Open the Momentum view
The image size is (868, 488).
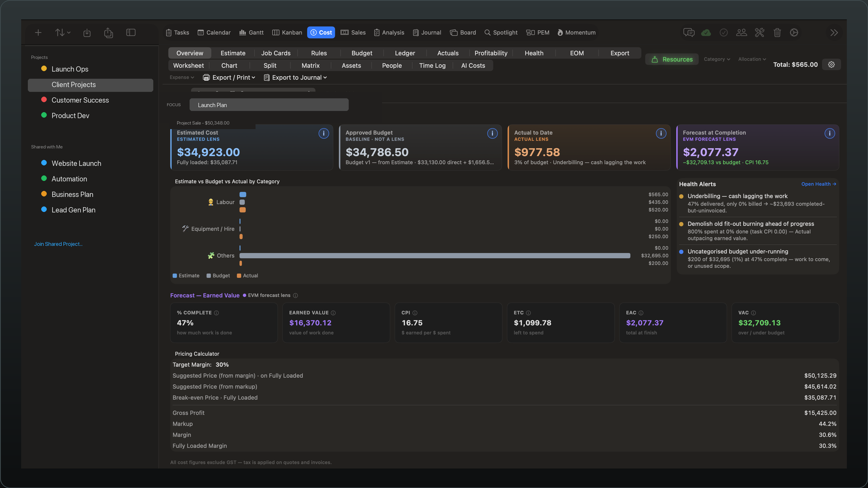click(x=576, y=33)
